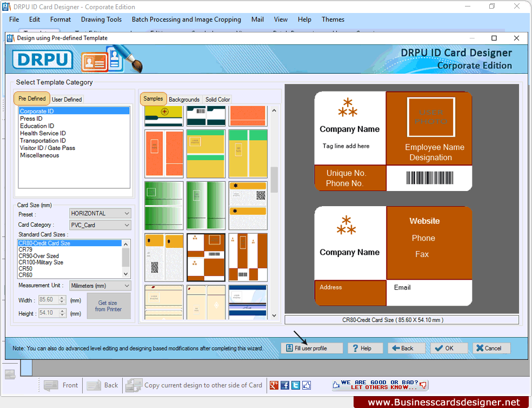Switch to the Solid Color tab
Image resolution: width=532 pixels, height=408 pixels.
tap(217, 100)
